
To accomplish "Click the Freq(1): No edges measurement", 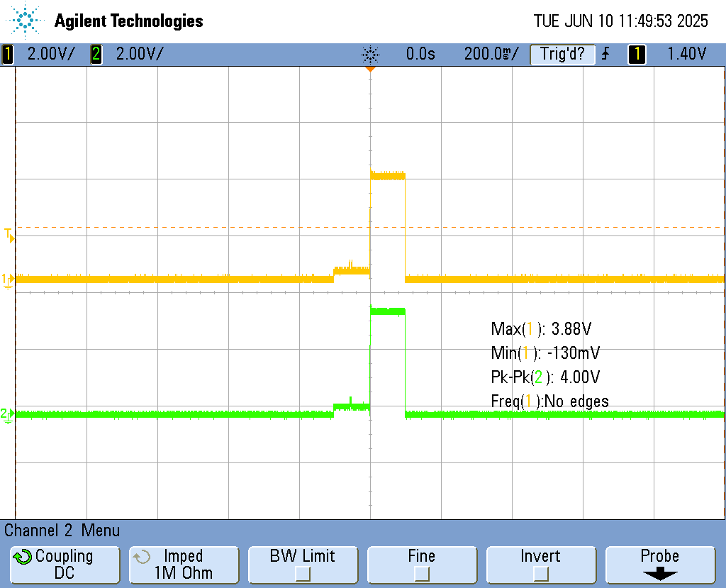I will pyautogui.click(x=549, y=401).
